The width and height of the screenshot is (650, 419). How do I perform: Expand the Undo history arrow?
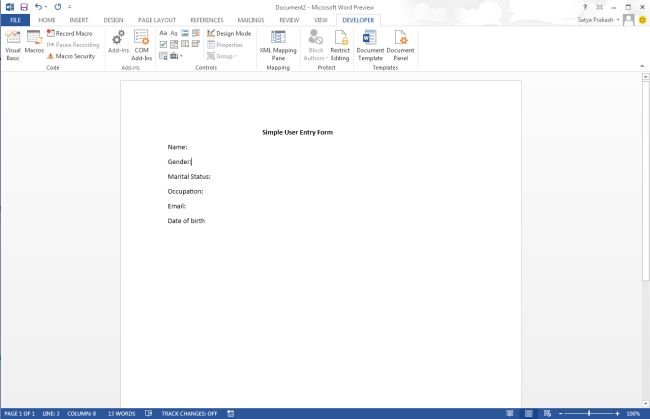[x=46, y=7]
